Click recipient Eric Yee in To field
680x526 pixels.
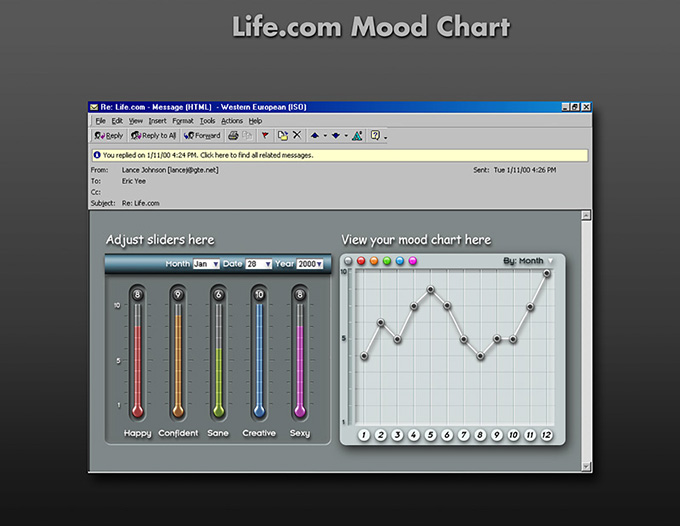pos(134,181)
